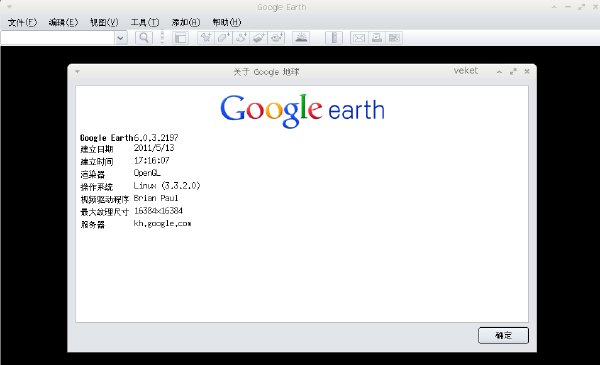
Task: Click the build time 17:16:07
Action: 152,160
